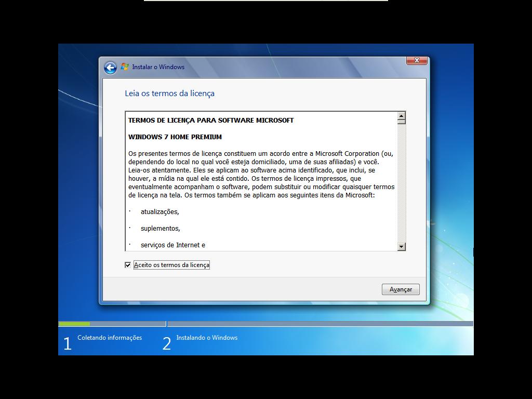532x399 pixels.
Task: Click the WINDOWS 7 HOME PREMIUM line
Action: pos(175,137)
